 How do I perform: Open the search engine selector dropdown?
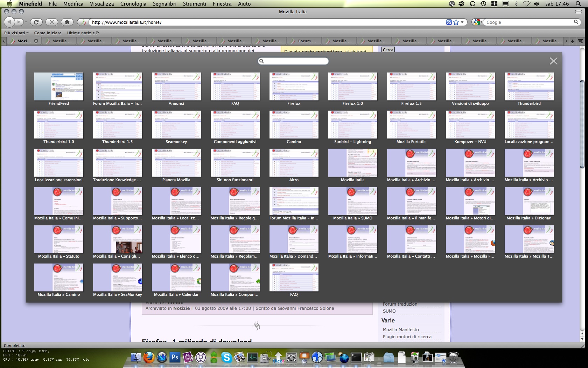478,22
